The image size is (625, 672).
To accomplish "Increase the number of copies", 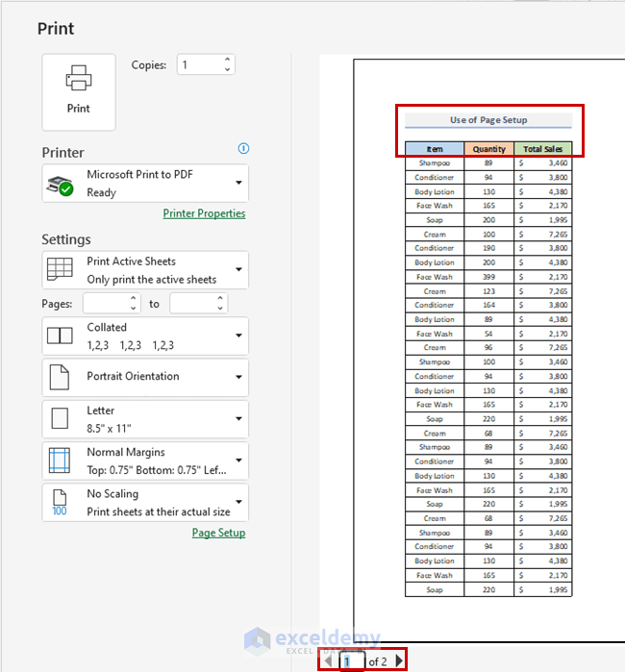I will click(228, 60).
